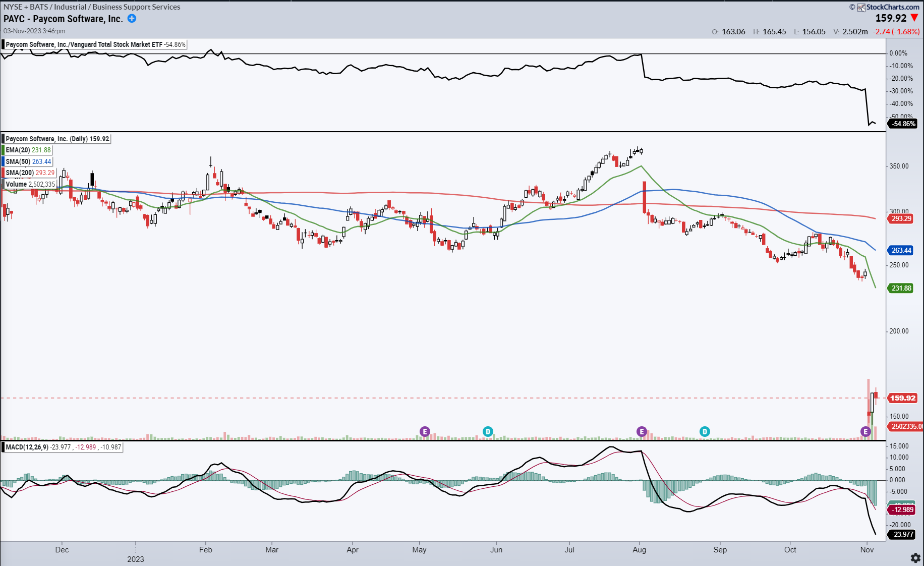Click the Volume value 2.502m
The image size is (924, 566).
[x=855, y=31]
